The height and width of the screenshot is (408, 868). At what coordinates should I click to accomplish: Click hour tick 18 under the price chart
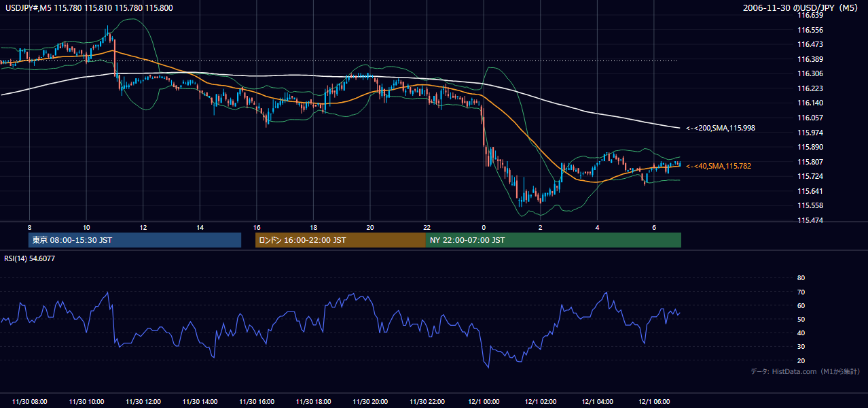click(314, 227)
